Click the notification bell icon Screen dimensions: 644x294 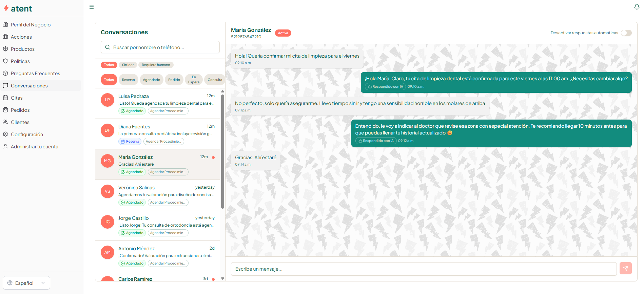point(637,7)
